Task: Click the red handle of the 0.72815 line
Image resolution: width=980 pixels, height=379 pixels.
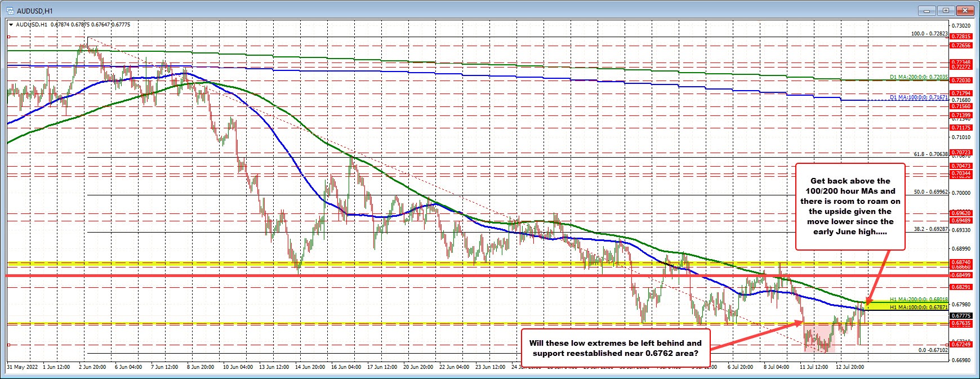Action: [8, 36]
